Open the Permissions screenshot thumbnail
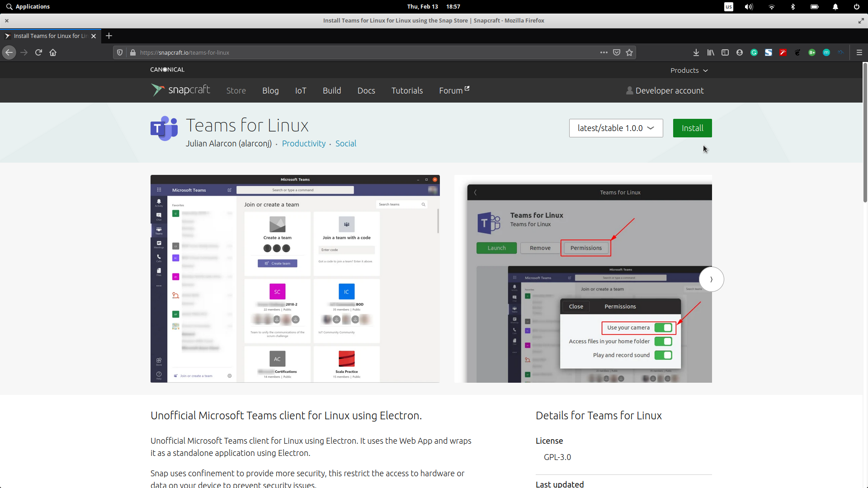This screenshot has height=488, width=868. point(583,279)
